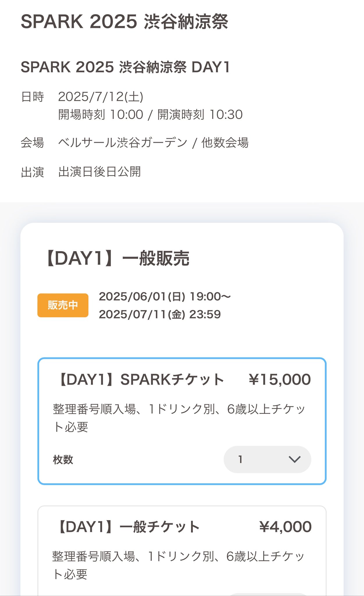Click the sale end date 2025/07/11(金) 23:59

pos(160,315)
